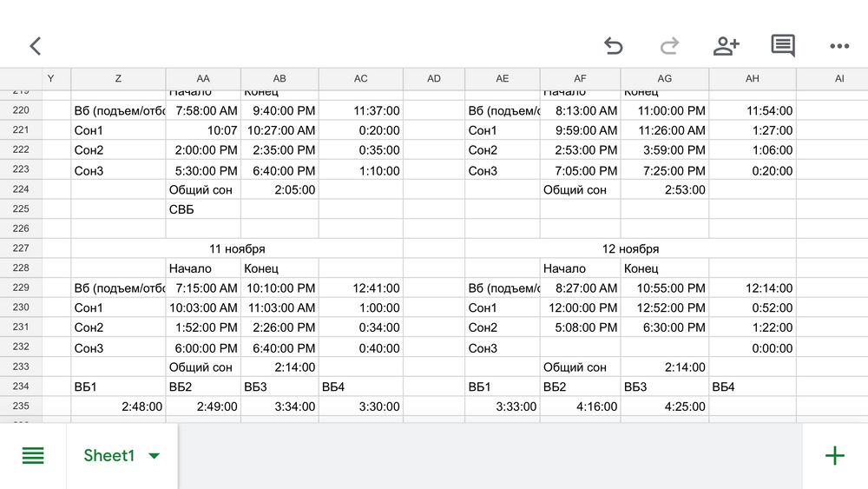
Task: Expand the Sheet1 tab dropdown arrow
Action: pyautogui.click(x=155, y=456)
